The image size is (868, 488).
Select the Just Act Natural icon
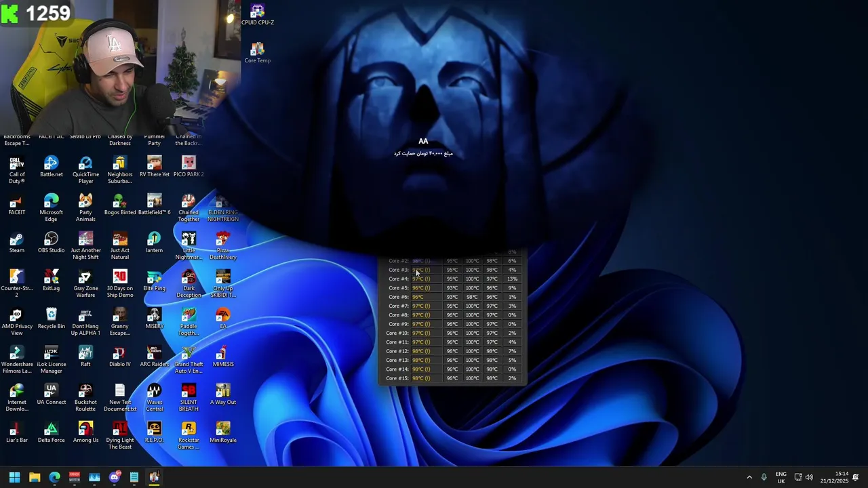pyautogui.click(x=120, y=246)
